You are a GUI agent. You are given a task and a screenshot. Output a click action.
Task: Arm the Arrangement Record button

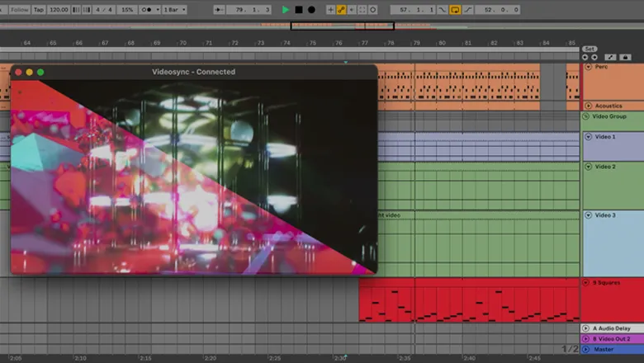click(x=312, y=9)
